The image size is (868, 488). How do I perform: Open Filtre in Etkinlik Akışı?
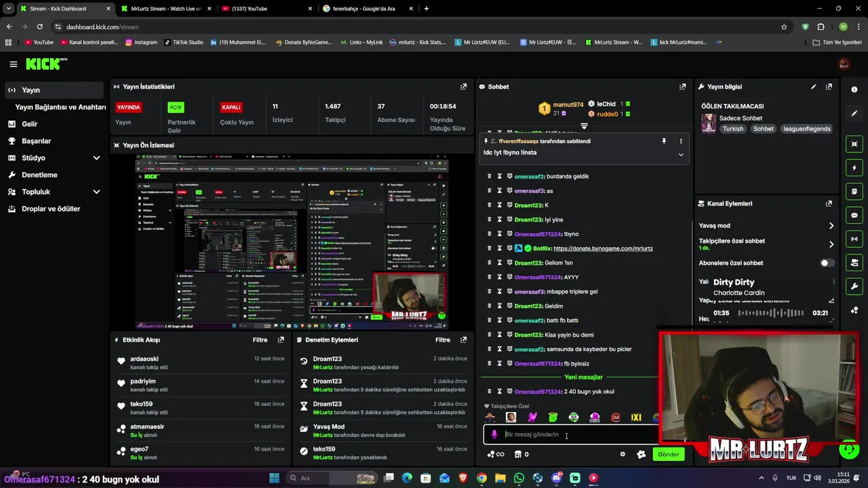[x=260, y=340]
